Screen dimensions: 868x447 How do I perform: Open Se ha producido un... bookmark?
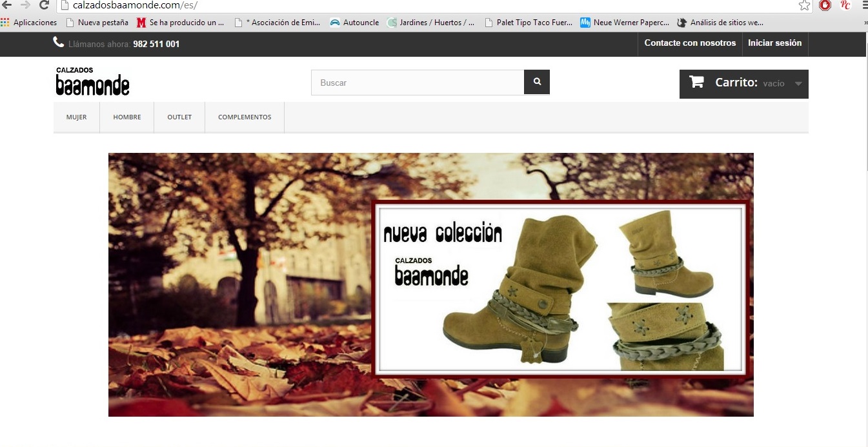(181, 23)
